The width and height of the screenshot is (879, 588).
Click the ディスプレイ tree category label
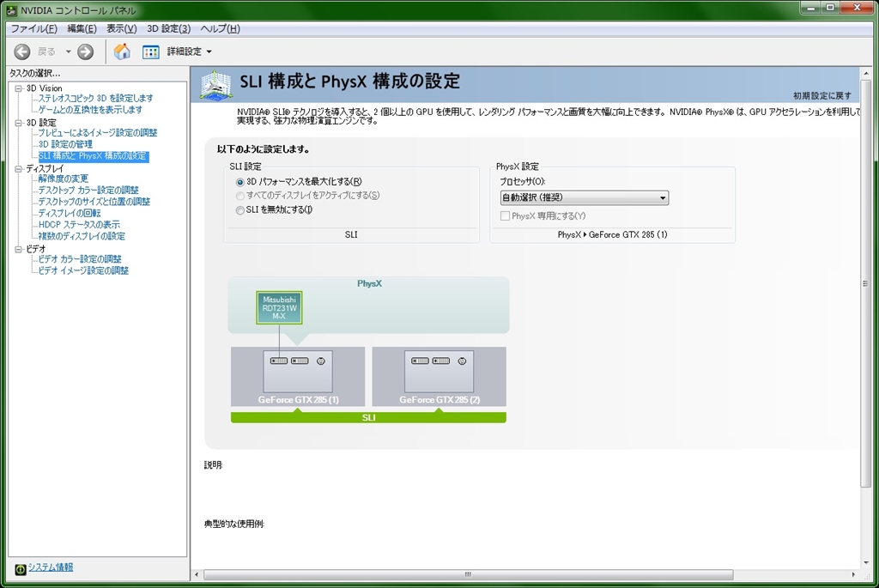pyautogui.click(x=45, y=169)
